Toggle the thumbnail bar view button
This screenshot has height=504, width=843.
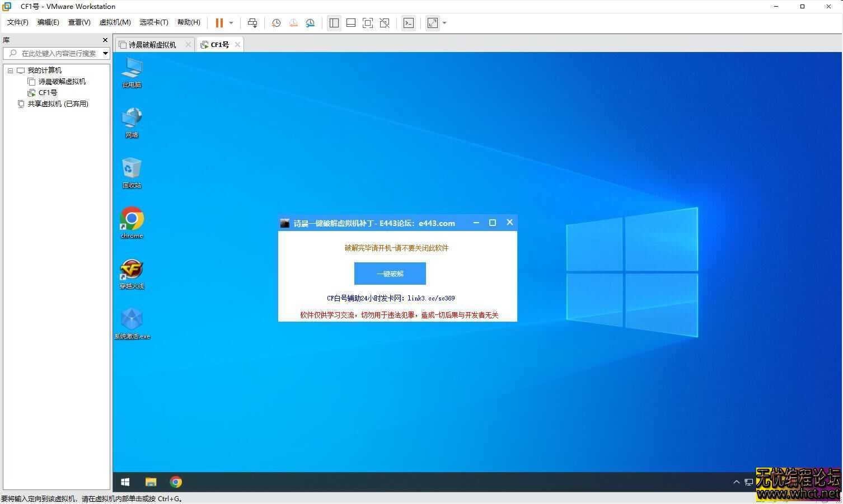click(x=351, y=23)
